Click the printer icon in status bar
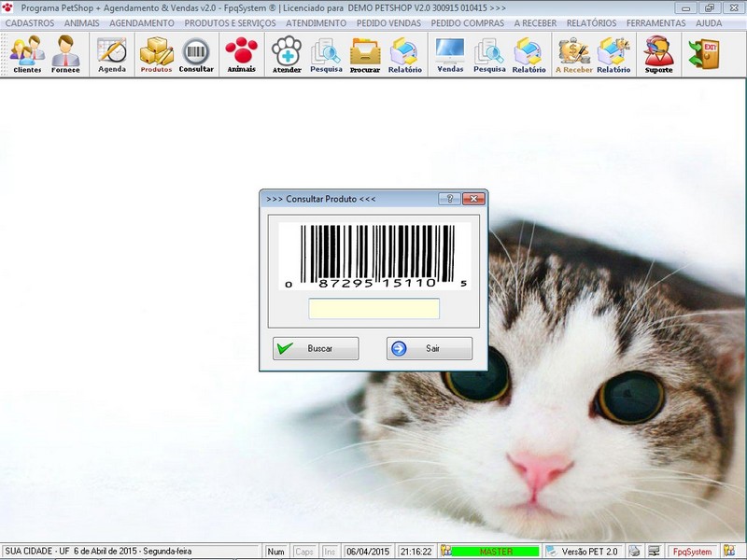 [634, 551]
